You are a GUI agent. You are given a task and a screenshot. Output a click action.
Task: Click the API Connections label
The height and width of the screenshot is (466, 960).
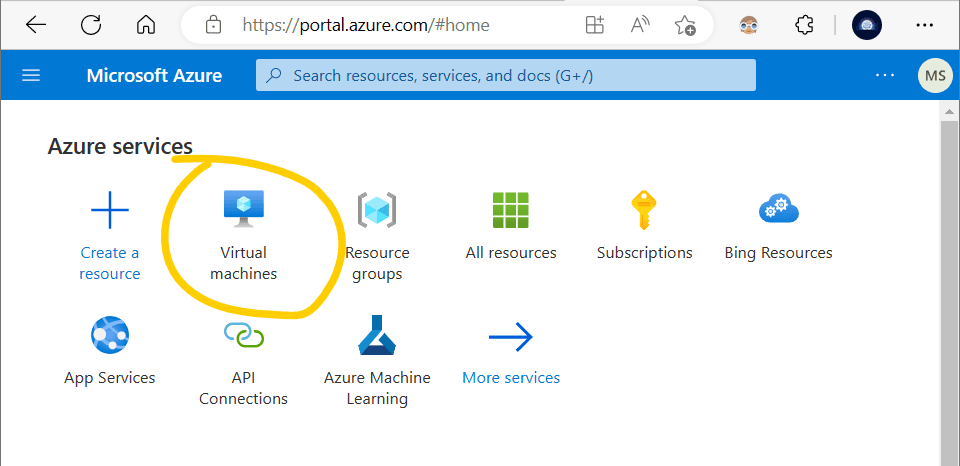tap(243, 388)
